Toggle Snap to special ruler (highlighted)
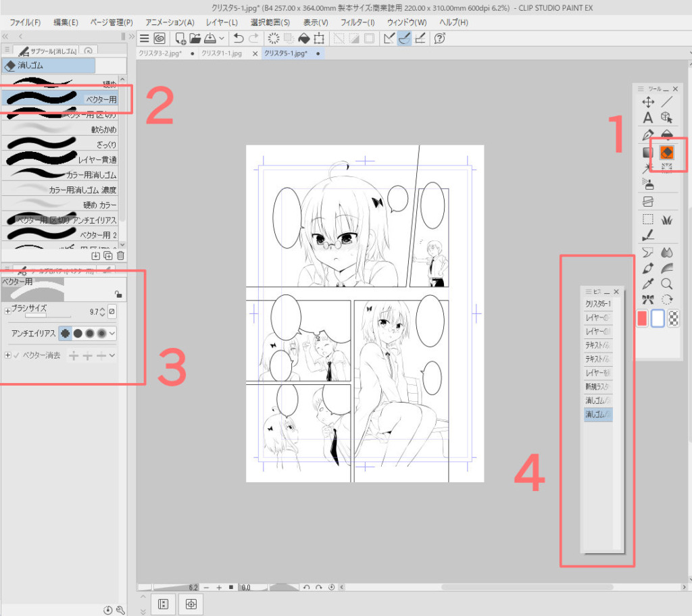The image size is (692, 616). click(x=404, y=38)
